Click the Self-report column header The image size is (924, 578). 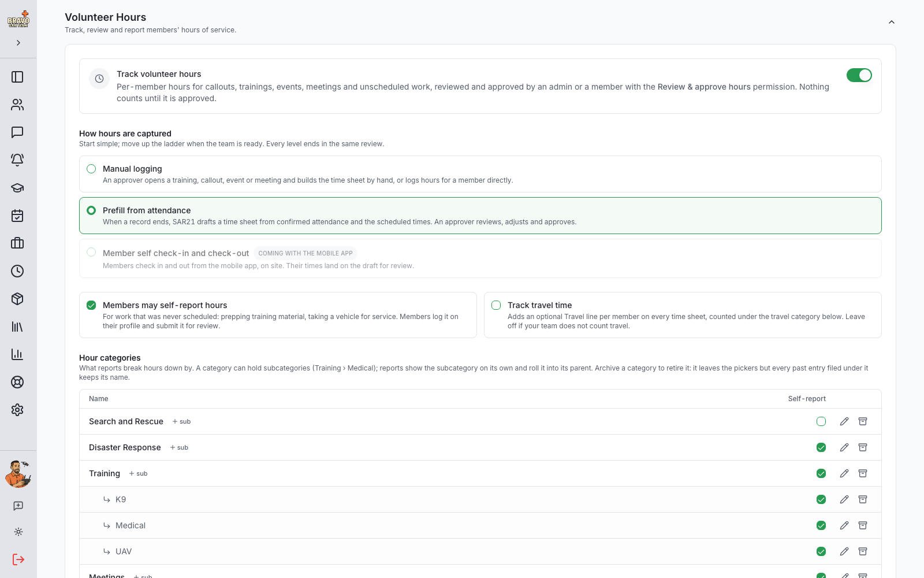[807, 399]
